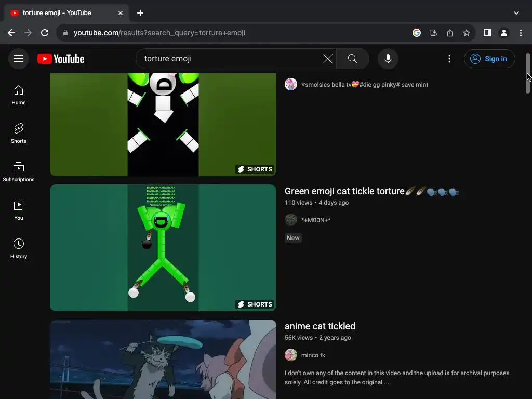Go back with browser back arrow
Viewport: 532px width, 399px height.
coord(11,33)
